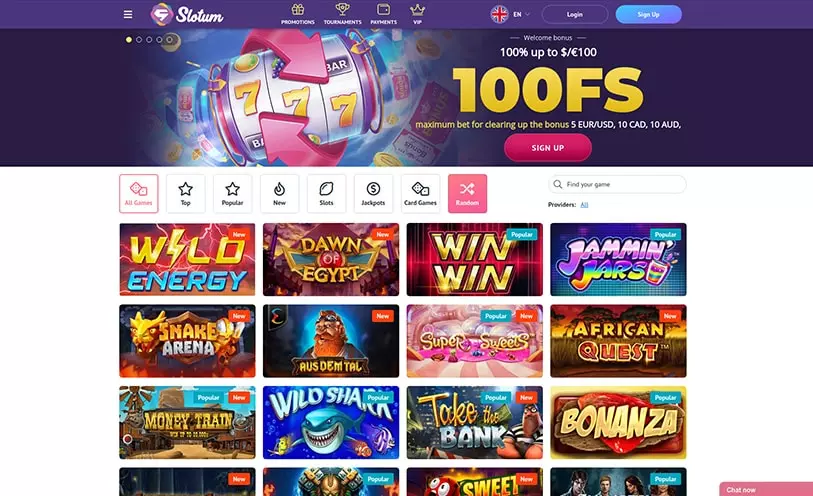Open Promotions gift icon
Screen dimensions: 813x496
click(x=298, y=9)
